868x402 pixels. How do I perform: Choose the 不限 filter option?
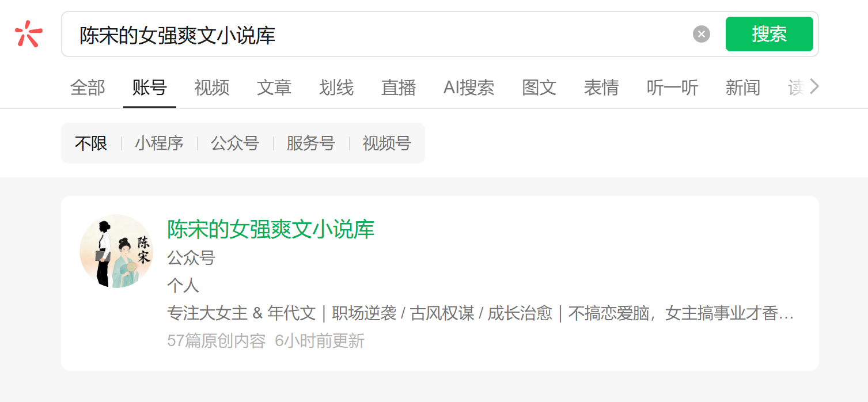91,143
